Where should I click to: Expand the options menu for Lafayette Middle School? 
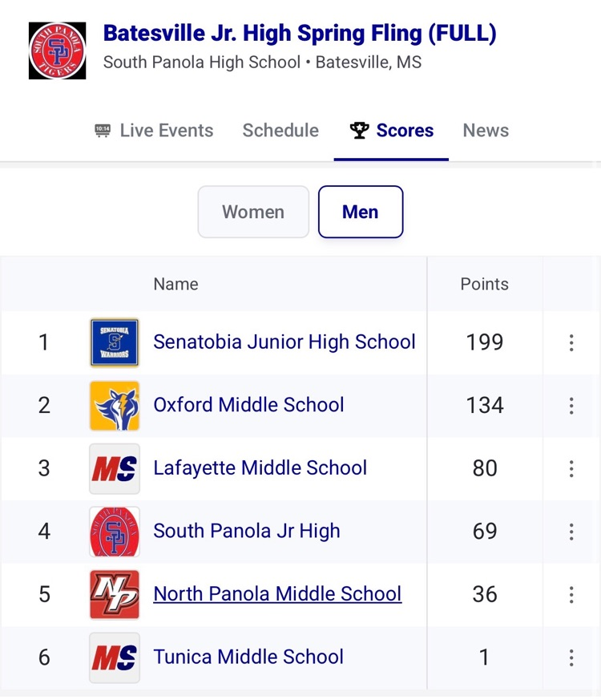click(x=571, y=468)
